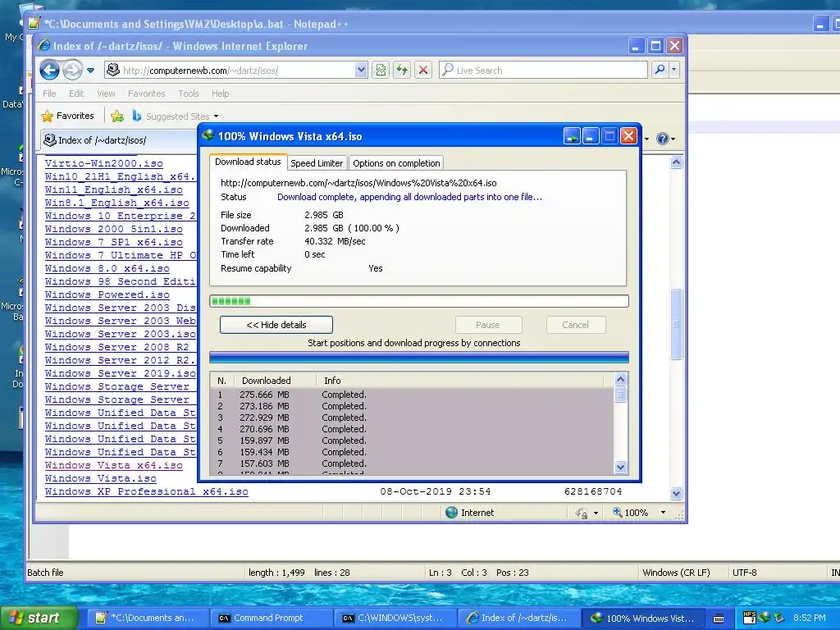This screenshot has width=840, height=630.
Task: Click the on-screen keyboard tray icon
Action: [719, 619]
